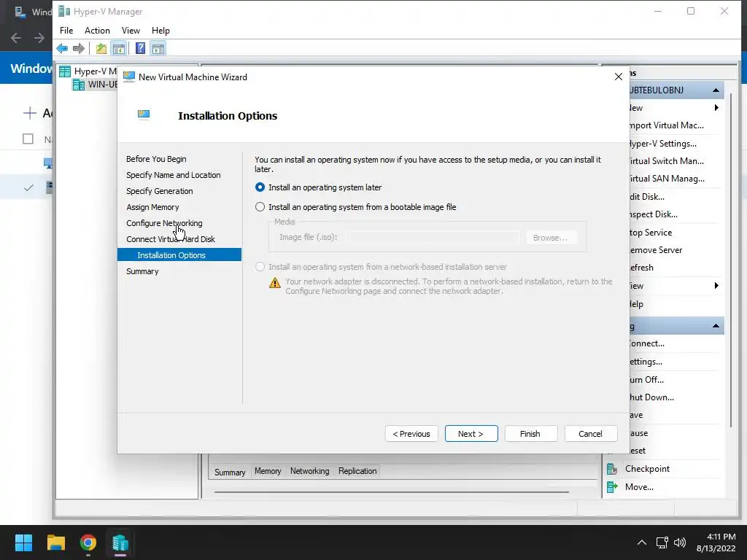Image resolution: width=747 pixels, height=560 pixels.
Task: Collapse the VM actions section header arrow
Action: coord(716,326)
